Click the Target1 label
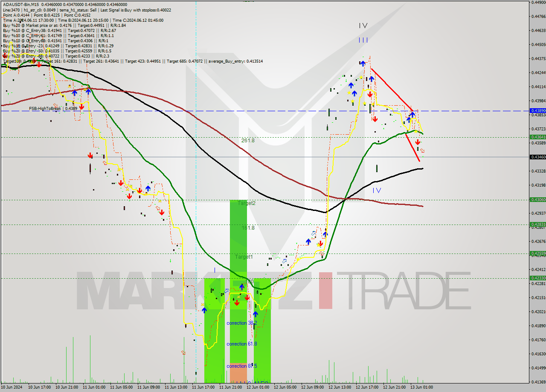 click(244, 257)
